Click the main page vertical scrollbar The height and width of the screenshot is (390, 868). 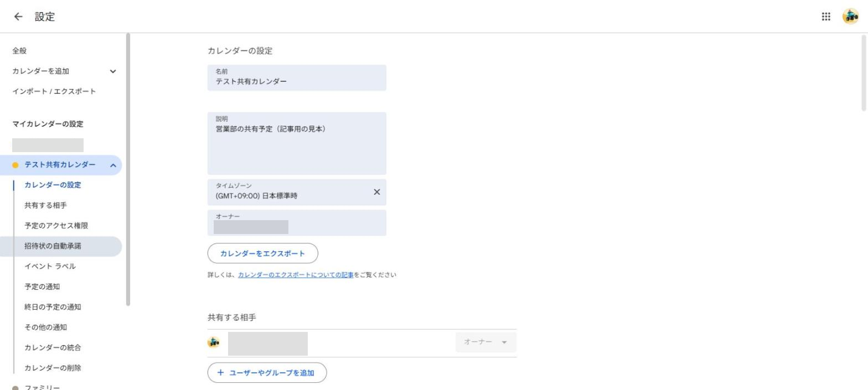pos(864,72)
